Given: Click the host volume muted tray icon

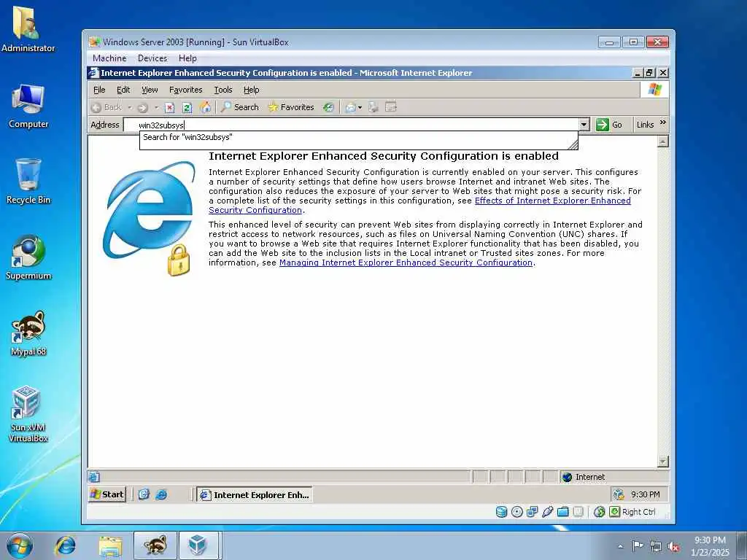Looking at the screenshot, I should click(673, 547).
